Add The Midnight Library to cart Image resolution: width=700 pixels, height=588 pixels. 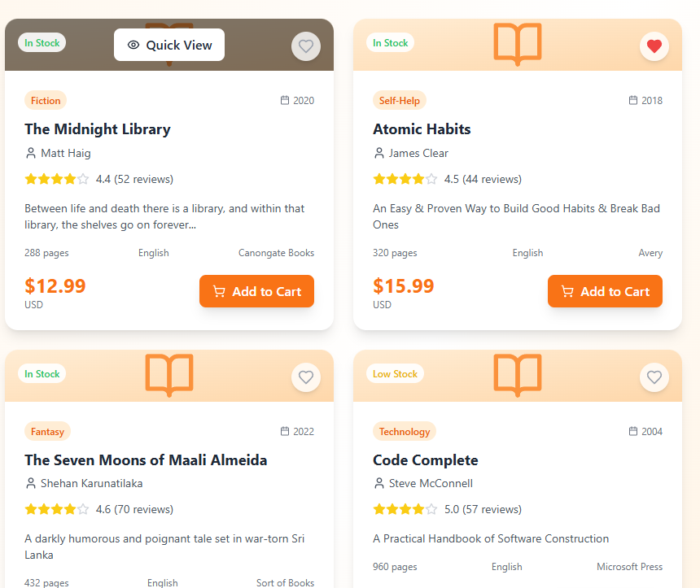pyautogui.click(x=256, y=291)
